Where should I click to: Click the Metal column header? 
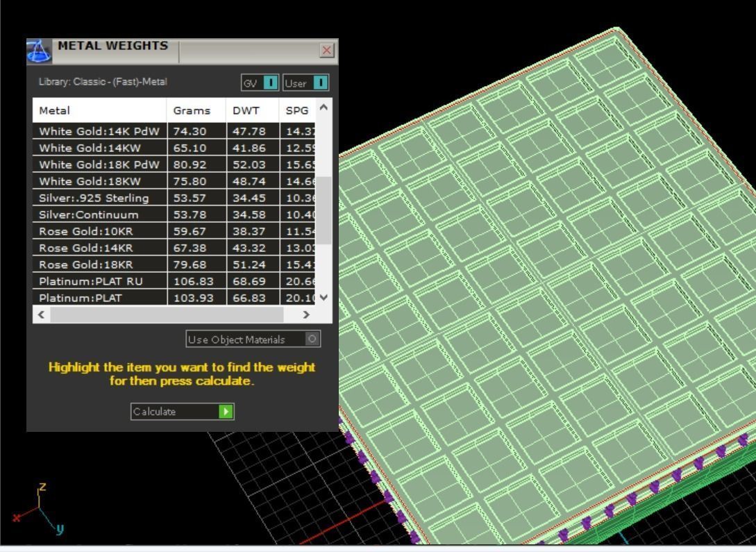[99, 110]
